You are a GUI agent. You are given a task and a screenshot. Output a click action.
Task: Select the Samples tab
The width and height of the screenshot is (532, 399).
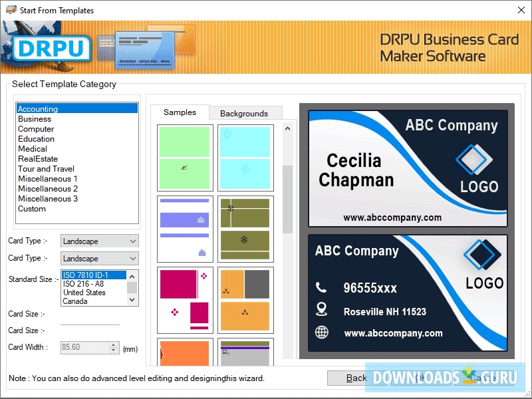pos(180,113)
